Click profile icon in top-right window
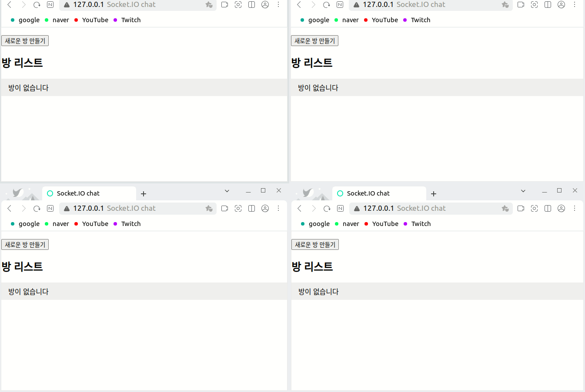Image resolution: width=585 pixels, height=392 pixels. (x=561, y=5)
